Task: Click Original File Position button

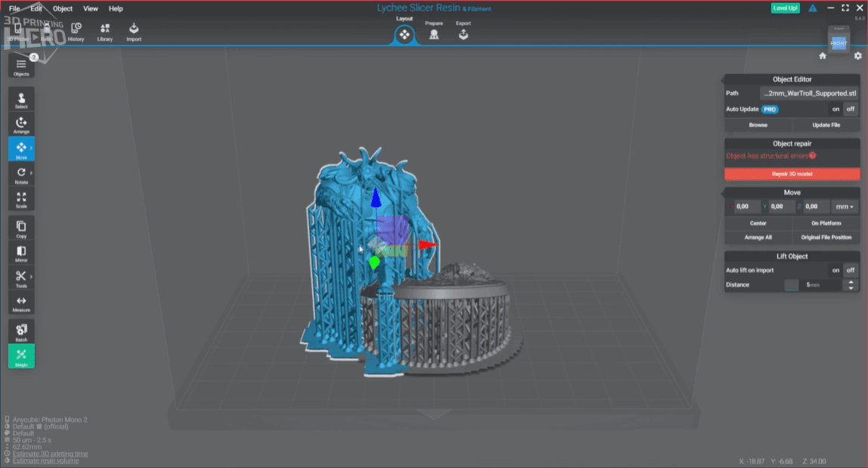Action: click(826, 237)
